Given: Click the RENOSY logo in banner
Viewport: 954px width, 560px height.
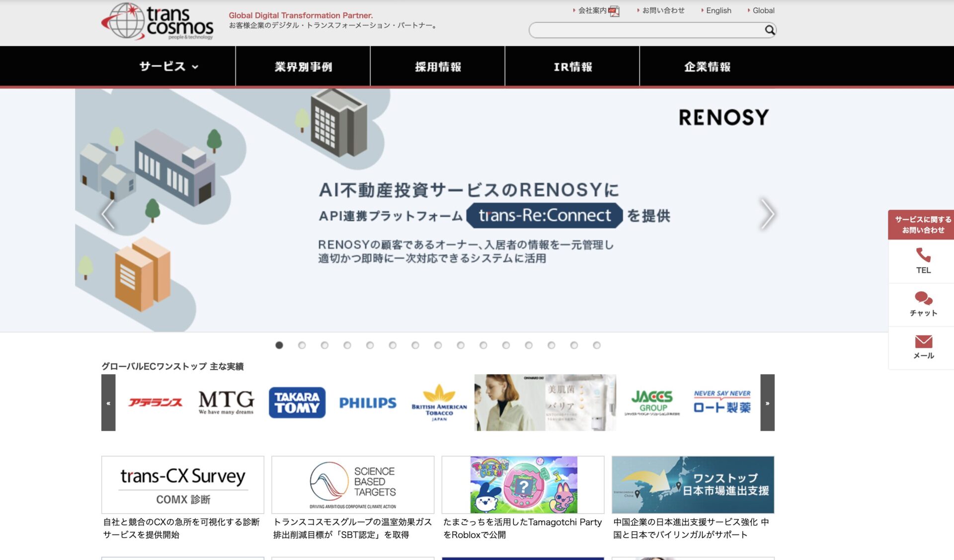Looking at the screenshot, I should [x=723, y=117].
